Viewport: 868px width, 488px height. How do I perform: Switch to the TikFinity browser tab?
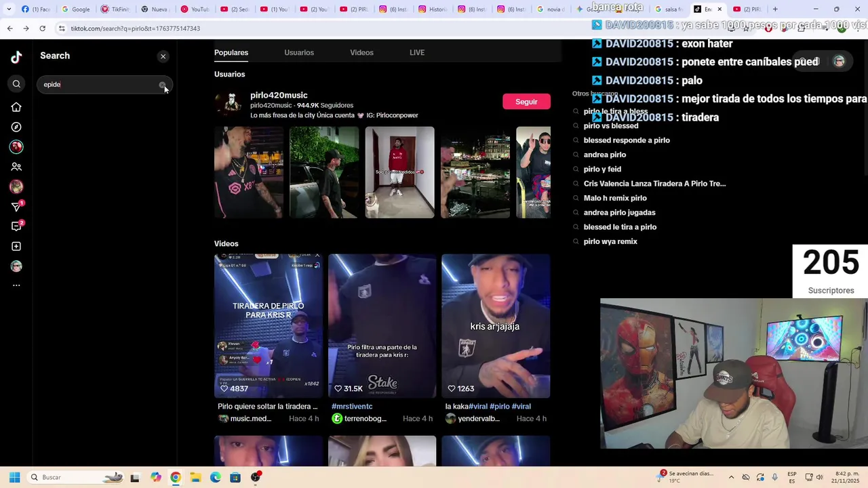[115, 9]
